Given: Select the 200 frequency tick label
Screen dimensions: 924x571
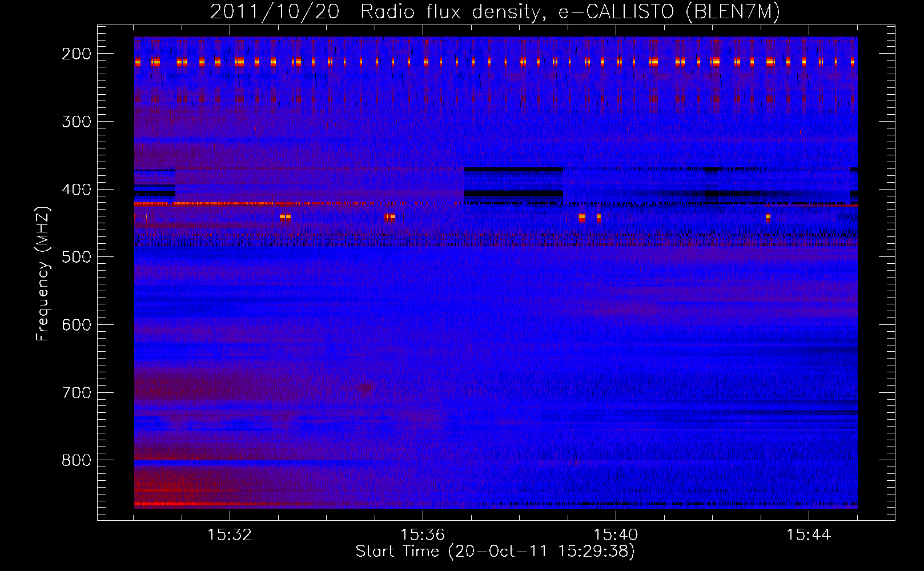Looking at the screenshot, I should (76, 54).
